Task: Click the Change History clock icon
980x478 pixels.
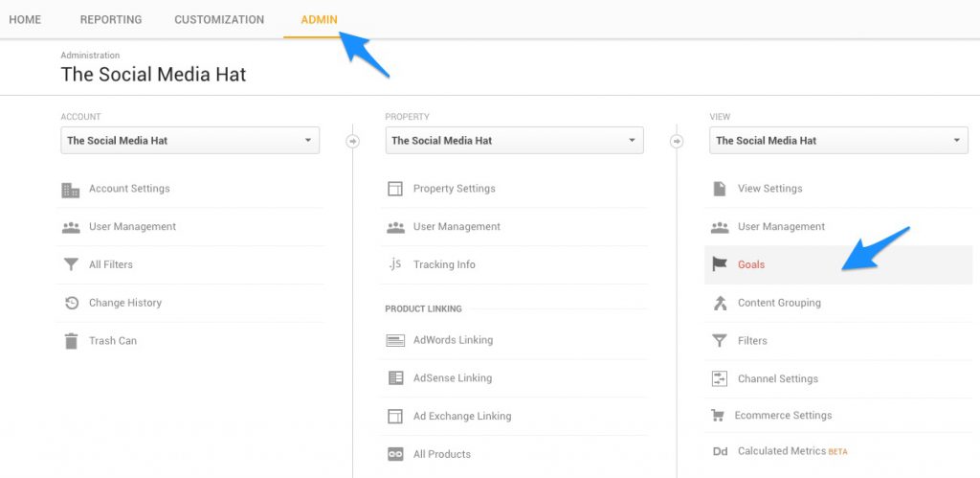Action: click(71, 303)
